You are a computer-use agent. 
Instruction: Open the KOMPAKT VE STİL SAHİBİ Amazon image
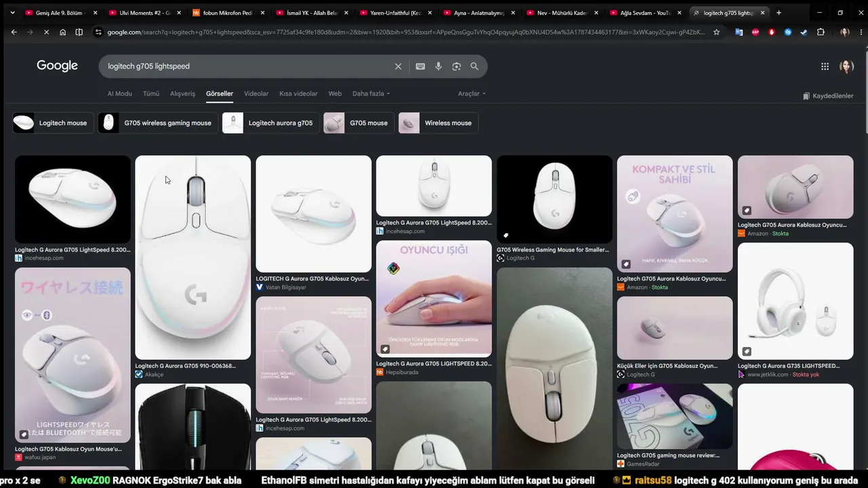[x=675, y=214]
